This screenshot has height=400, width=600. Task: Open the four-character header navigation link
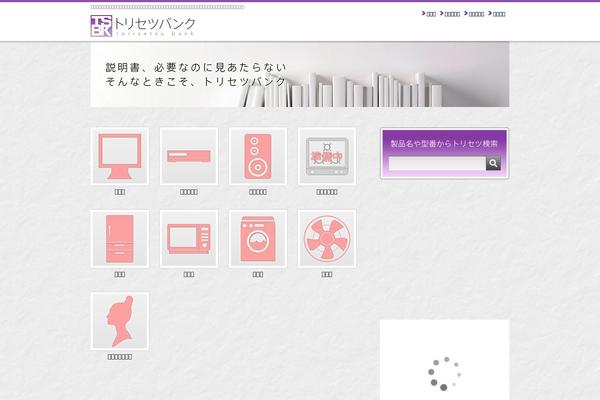coord(497,14)
